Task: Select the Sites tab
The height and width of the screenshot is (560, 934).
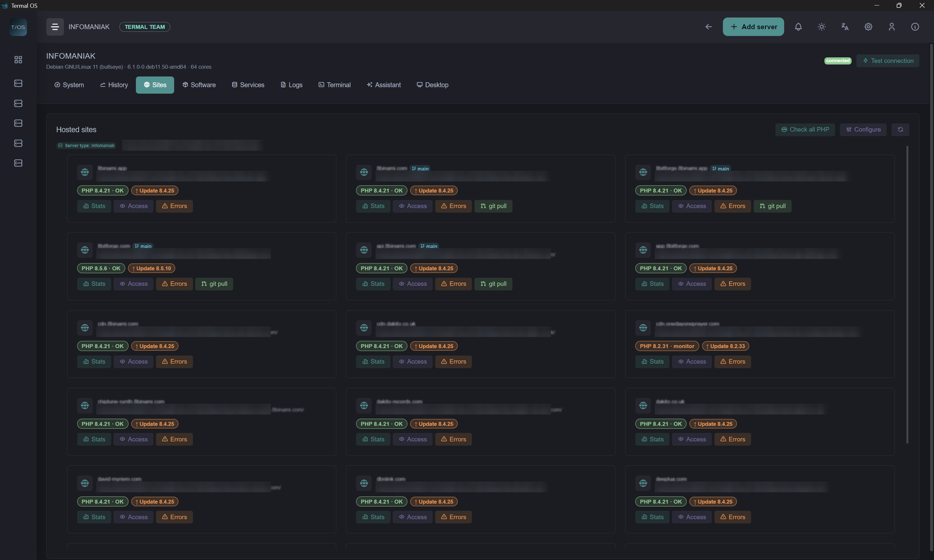Action: (x=155, y=85)
